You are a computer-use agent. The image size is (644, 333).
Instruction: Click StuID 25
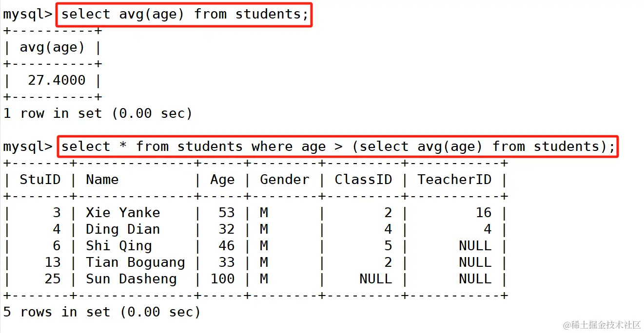pos(53,279)
